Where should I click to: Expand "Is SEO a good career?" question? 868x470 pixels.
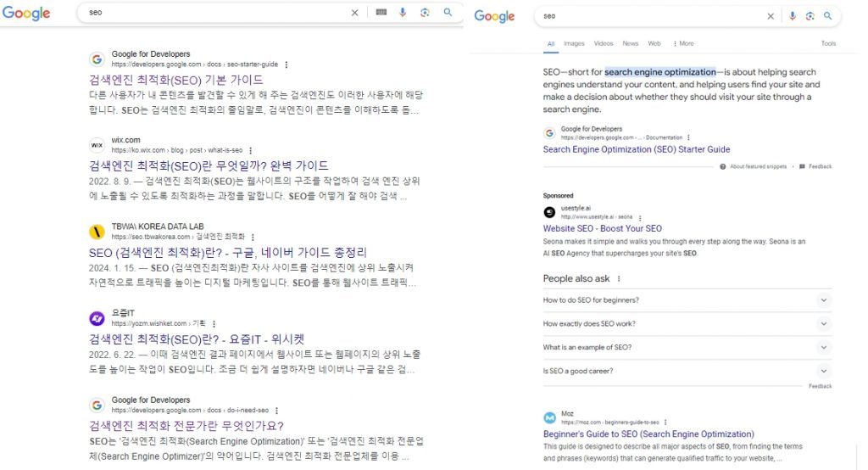[x=687, y=371]
